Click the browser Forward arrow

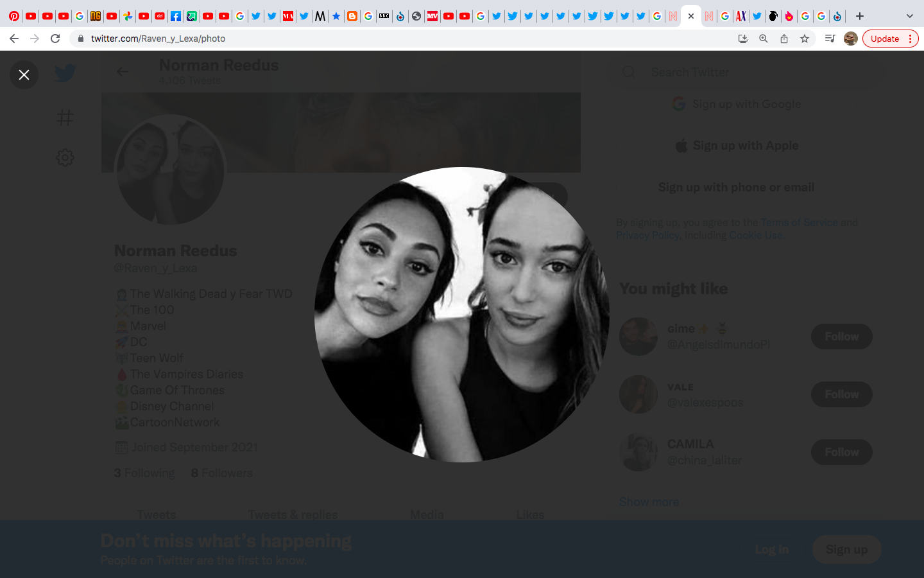(35, 39)
